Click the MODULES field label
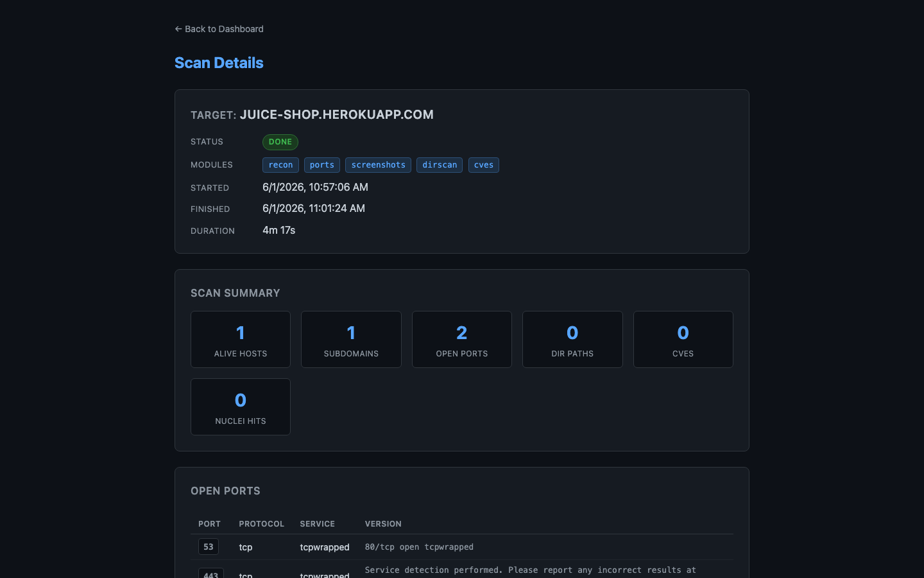Image resolution: width=924 pixels, height=578 pixels. [x=212, y=165]
